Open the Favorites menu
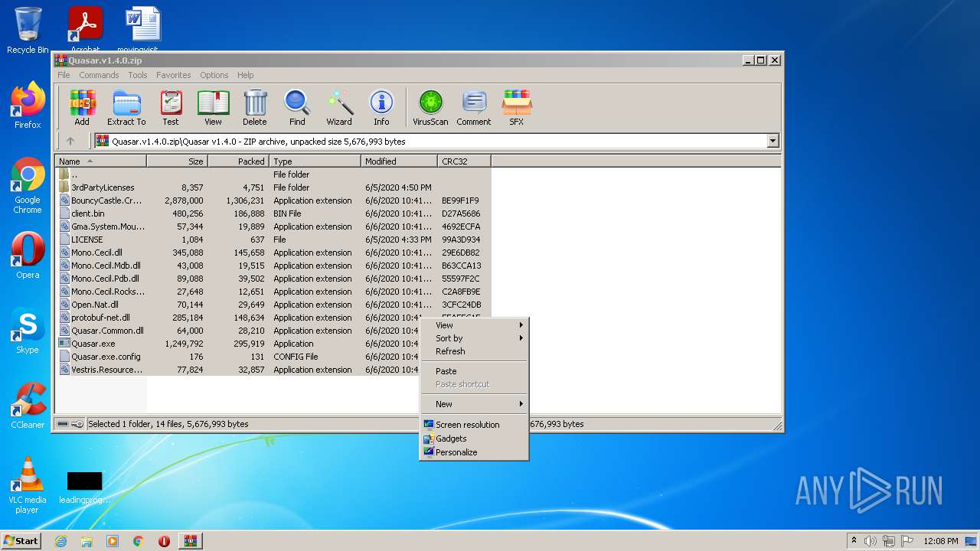 coord(174,75)
